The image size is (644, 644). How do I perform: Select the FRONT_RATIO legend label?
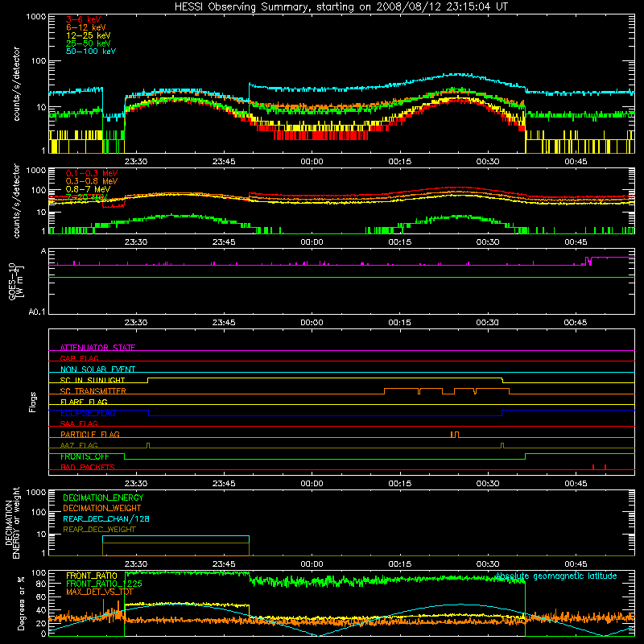92,576
